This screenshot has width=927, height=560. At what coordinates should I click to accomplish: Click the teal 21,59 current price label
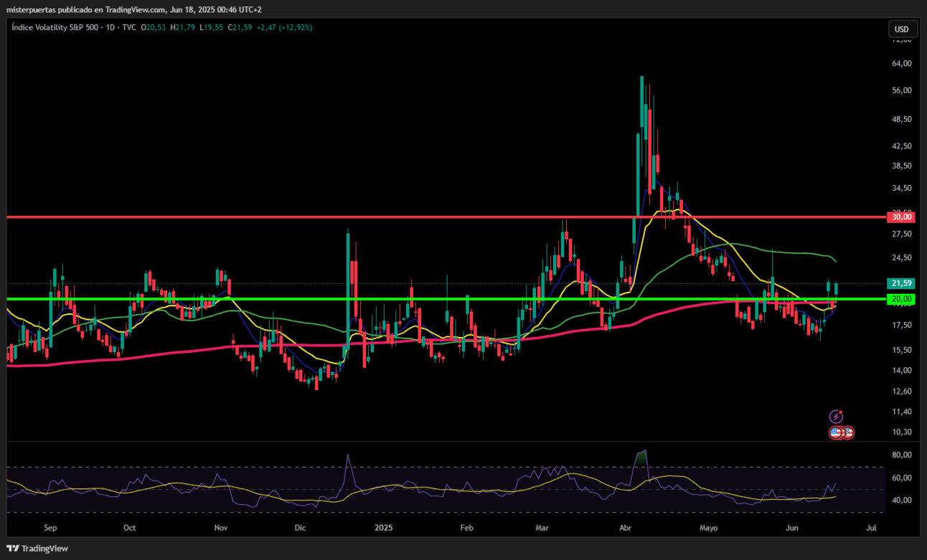point(901,283)
